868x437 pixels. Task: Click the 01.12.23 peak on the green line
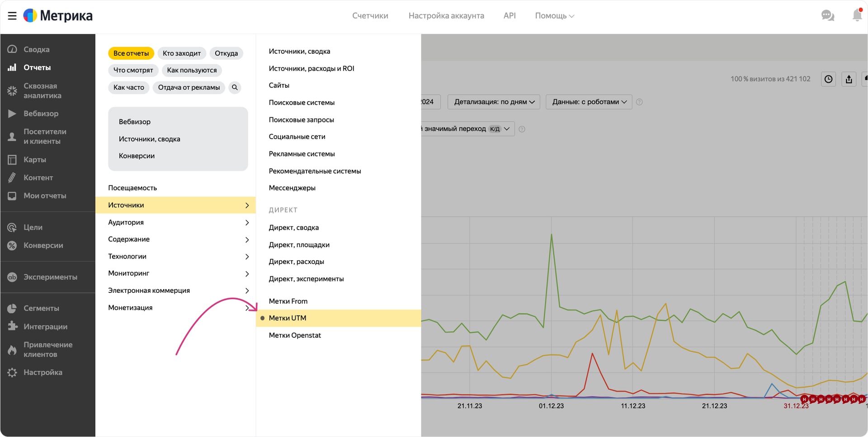coord(551,235)
